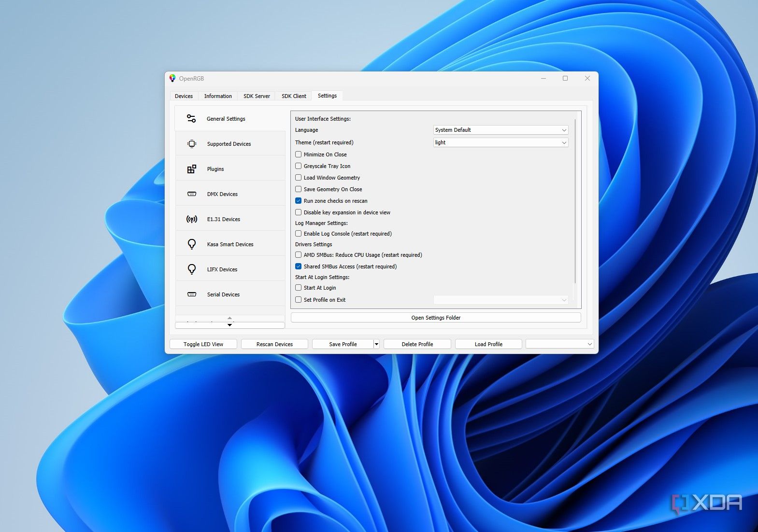This screenshot has width=758, height=532.
Task: Toggle Disable key expansion in device view
Action: tap(299, 212)
